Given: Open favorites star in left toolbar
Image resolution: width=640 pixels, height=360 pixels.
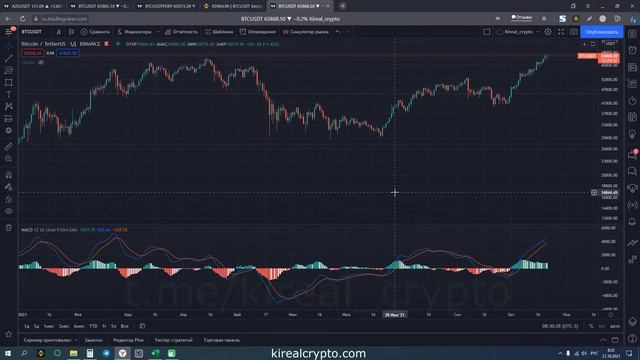Looking at the screenshot, I should [9, 334].
